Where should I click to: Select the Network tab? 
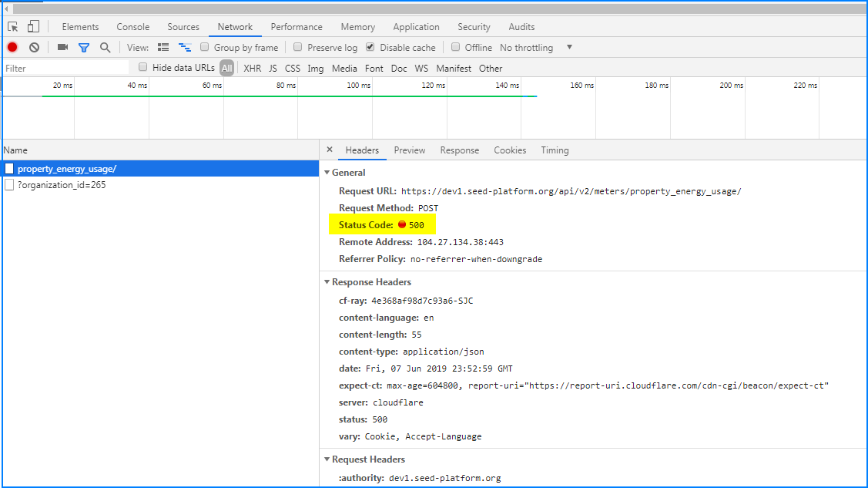235,26
